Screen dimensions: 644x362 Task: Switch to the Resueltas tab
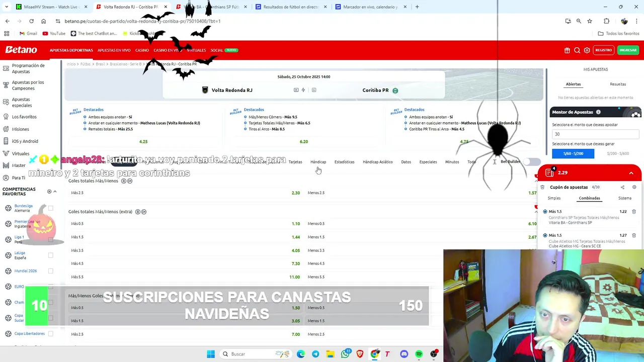pos(618,84)
